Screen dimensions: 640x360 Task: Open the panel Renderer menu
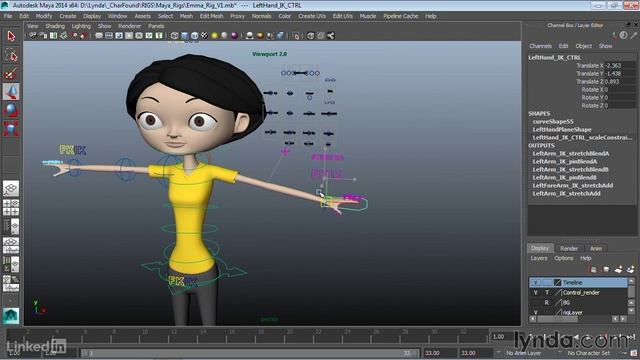click(x=129, y=26)
